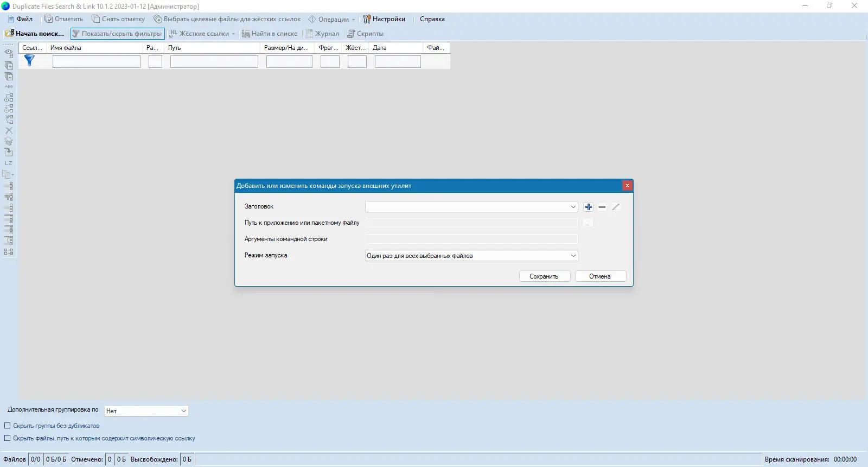868x467 pixels.
Task: Click the eye-with-checkmark icon in left sidebar
Action: click(x=9, y=53)
